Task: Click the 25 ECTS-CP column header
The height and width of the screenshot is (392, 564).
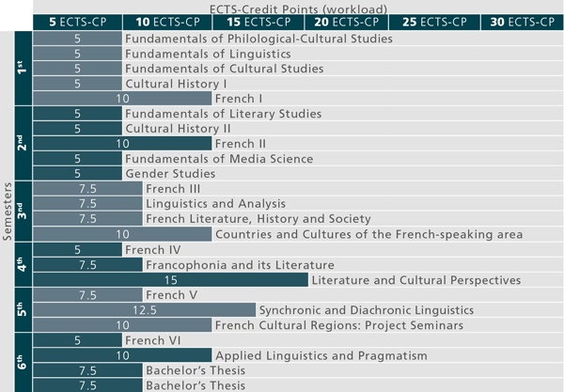Action: 434,21
